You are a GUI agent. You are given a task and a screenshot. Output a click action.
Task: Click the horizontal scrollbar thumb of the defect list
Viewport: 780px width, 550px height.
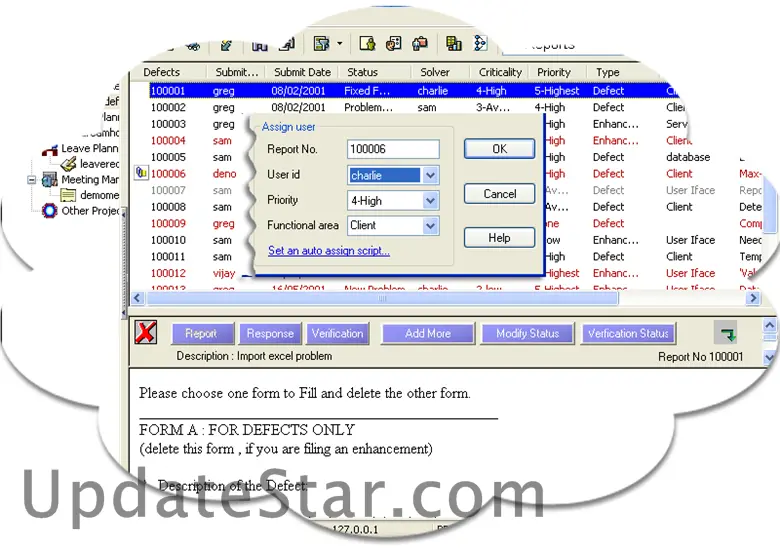383,298
